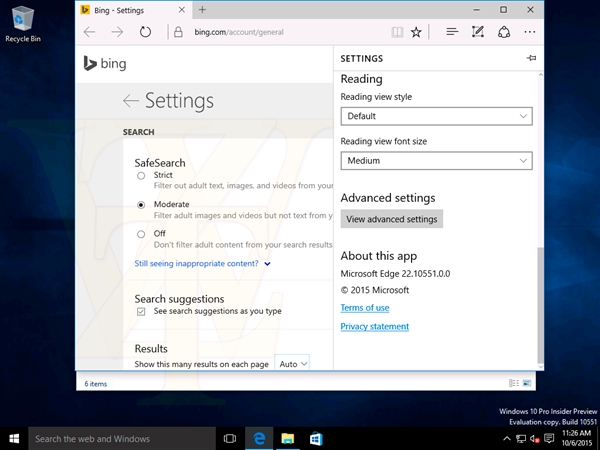Click View advanced settings button

click(391, 219)
